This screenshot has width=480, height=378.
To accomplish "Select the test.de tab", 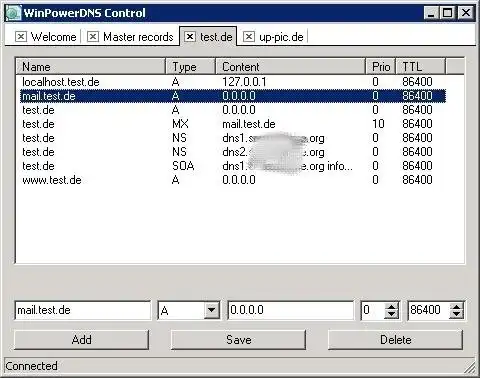I will pos(216,37).
